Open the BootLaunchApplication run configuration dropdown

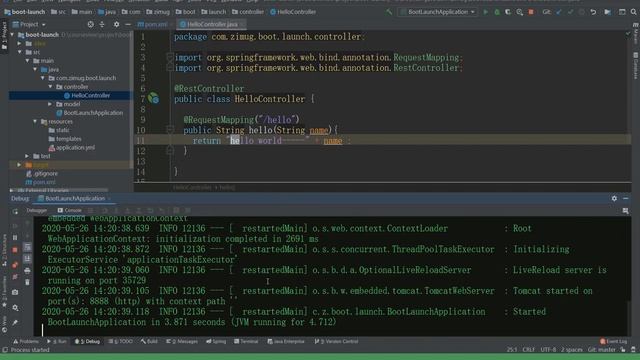[x=438, y=12]
